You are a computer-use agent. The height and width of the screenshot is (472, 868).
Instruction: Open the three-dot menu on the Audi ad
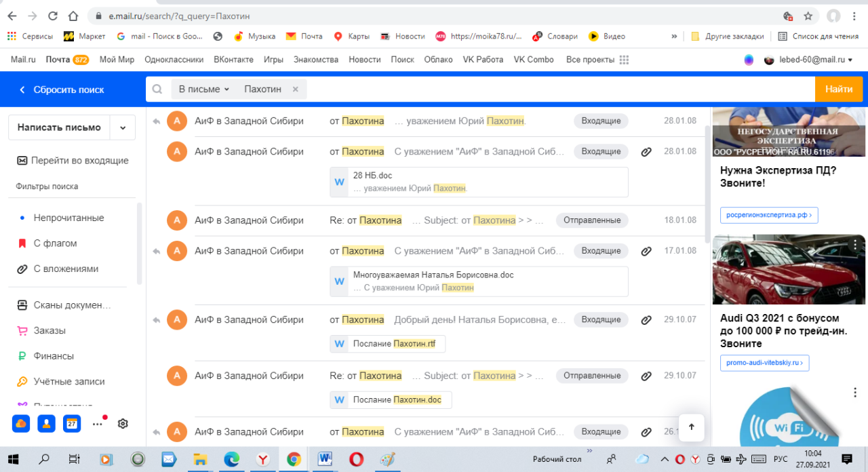pyautogui.click(x=856, y=243)
